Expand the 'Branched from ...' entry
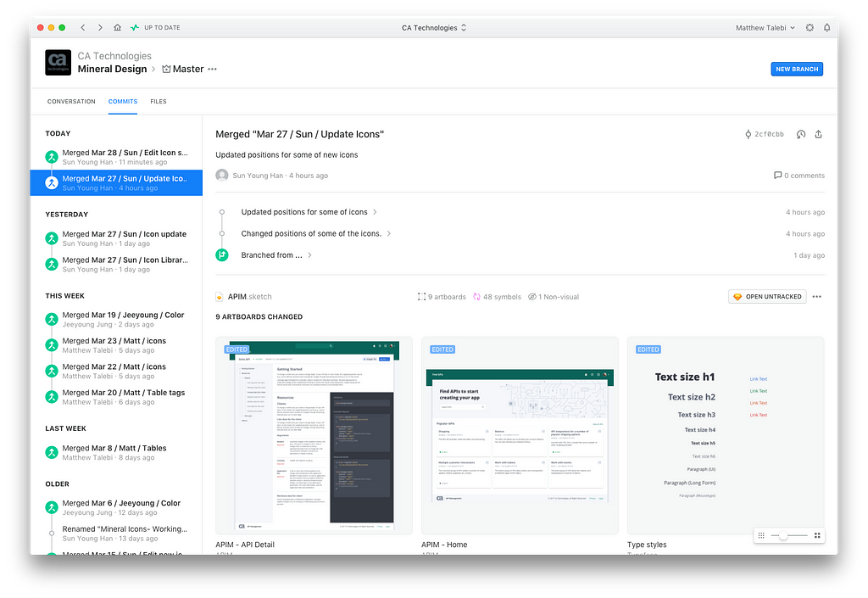Image resolution: width=868 pixels, height=598 pixels. 276,255
